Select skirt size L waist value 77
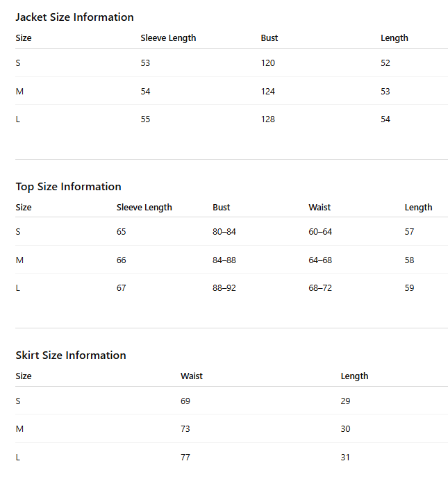The image size is (448, 477). click(x=185, y=458)
